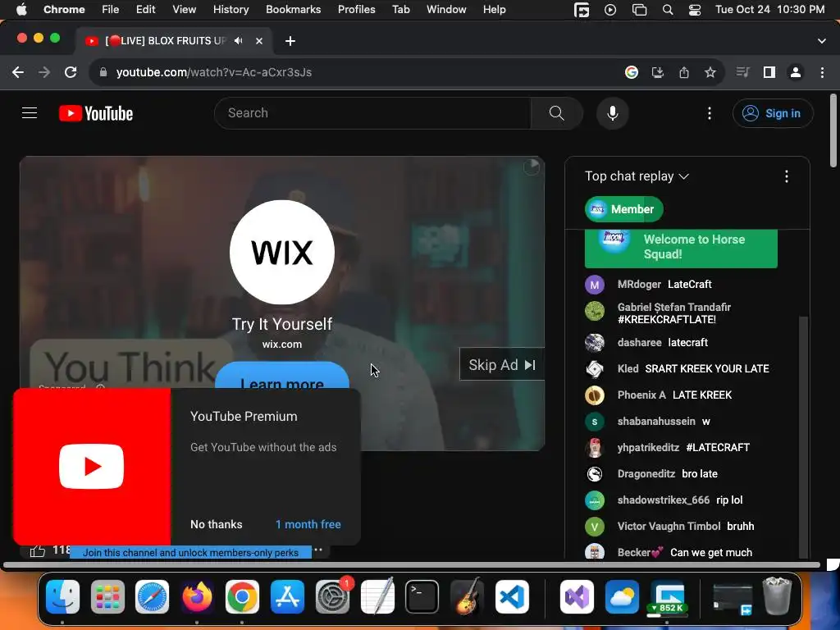
Task: Bookmark this page with star icon
Action: pyautogui.click(x=710, y=72)
